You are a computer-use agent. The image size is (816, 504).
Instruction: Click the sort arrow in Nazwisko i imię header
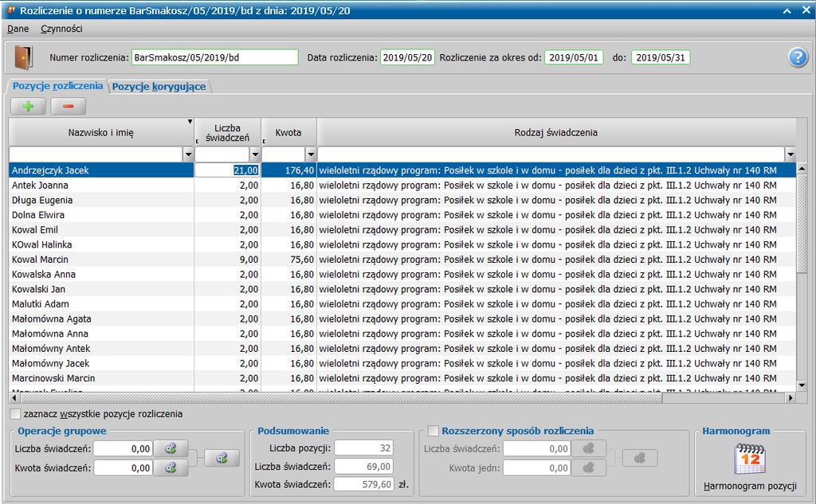point(190,122)
